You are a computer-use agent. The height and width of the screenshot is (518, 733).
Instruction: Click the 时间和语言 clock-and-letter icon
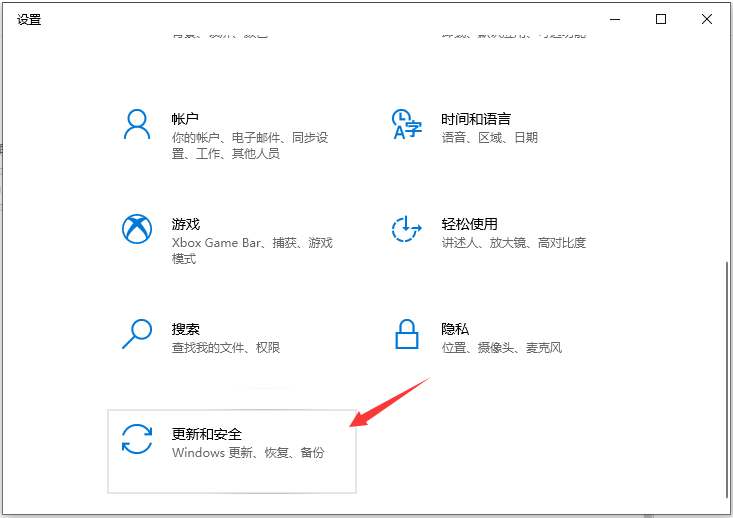406,124
